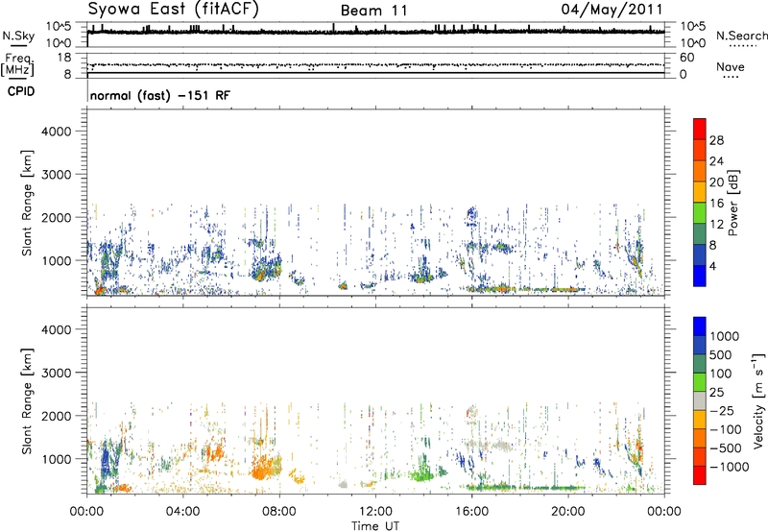
Task: Pick the Velocity segment between -500 and -1000
Action: click(x=700, y=456)
